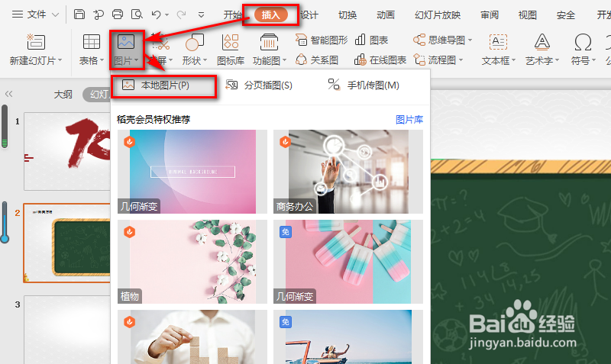Select the 商务办公 image thumbnail
This screenshot has height=364, width=611.
(348, 172)
